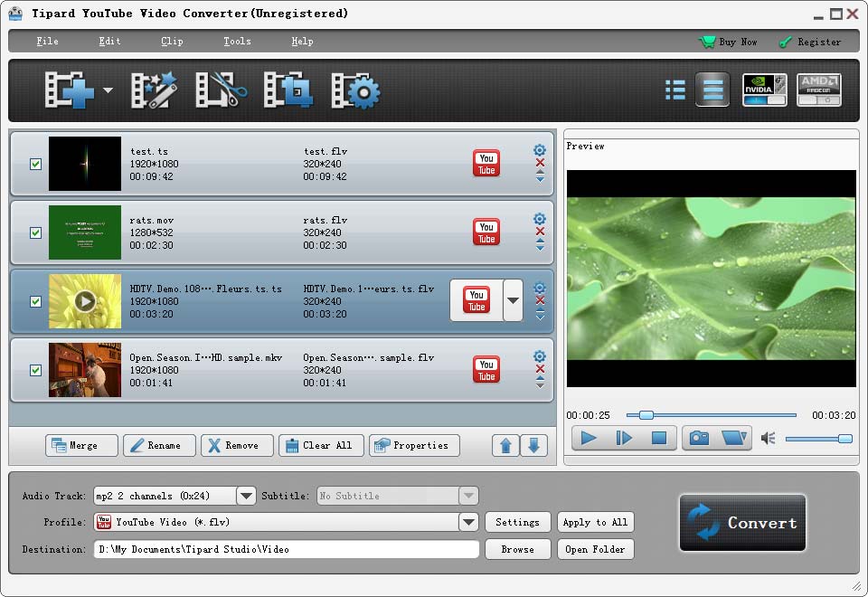
Task: Toggle NVIDIA acceleration
Action: pos(765,90)
